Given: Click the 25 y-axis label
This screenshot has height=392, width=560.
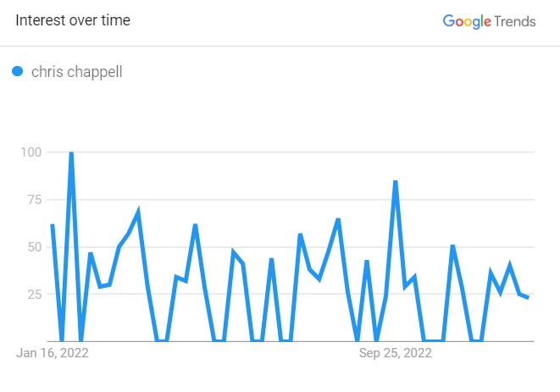Looking at the screenshot, I should click(x=35, y=294).
